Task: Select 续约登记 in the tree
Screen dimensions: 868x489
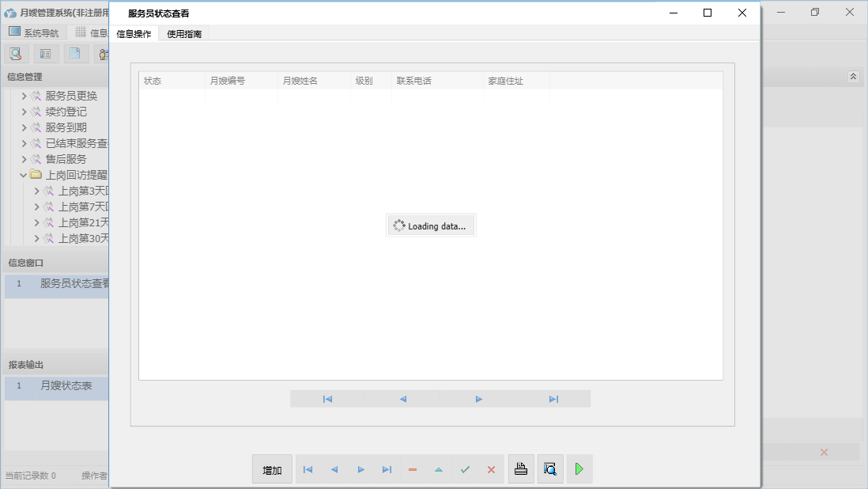Action: pyautogui.click(x=66, y=112)
